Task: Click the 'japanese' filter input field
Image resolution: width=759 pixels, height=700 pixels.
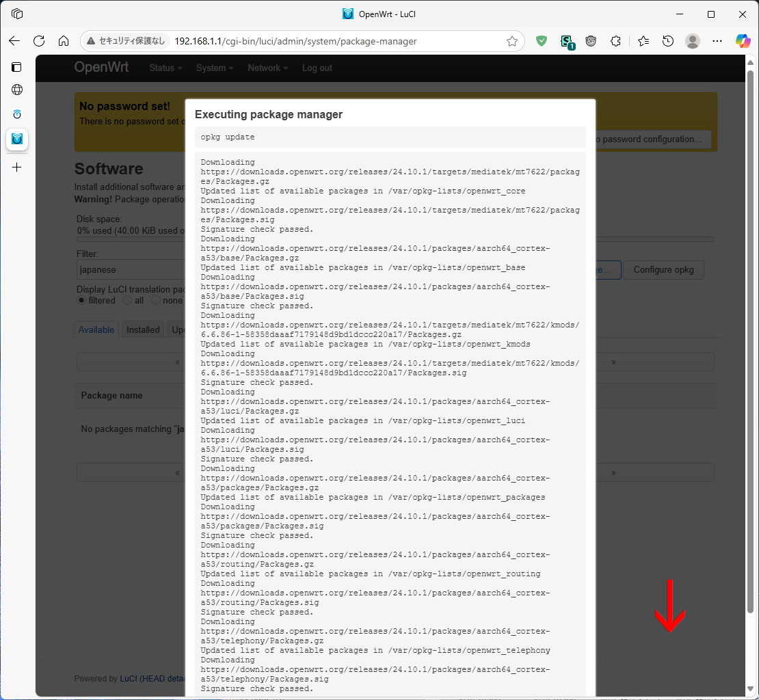Action: point(130,269)
